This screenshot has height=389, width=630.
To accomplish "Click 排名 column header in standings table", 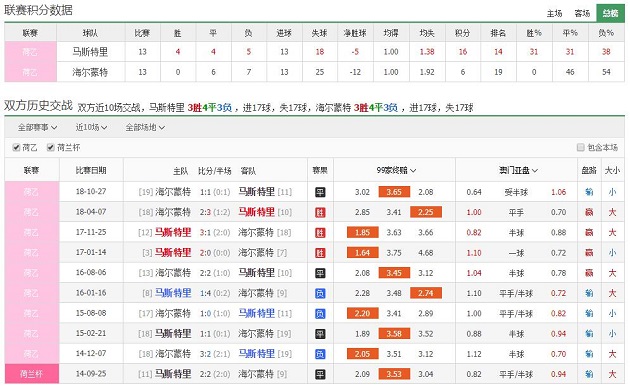I will pyautogui.click(x=498, y=33).
